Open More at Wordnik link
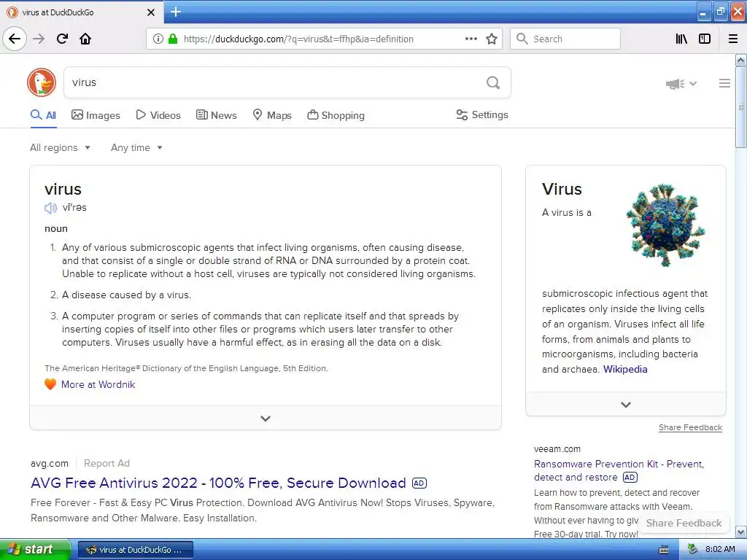The height and width of the screenshot is (560, 747). point(98,384)
